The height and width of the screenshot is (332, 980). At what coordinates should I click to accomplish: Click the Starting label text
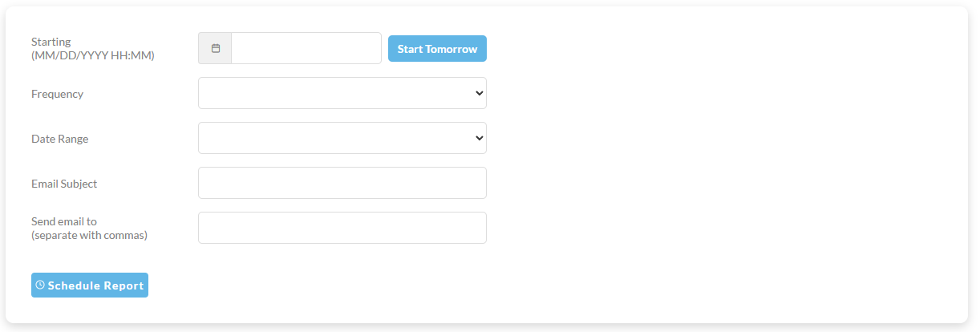tap(51, 42)
